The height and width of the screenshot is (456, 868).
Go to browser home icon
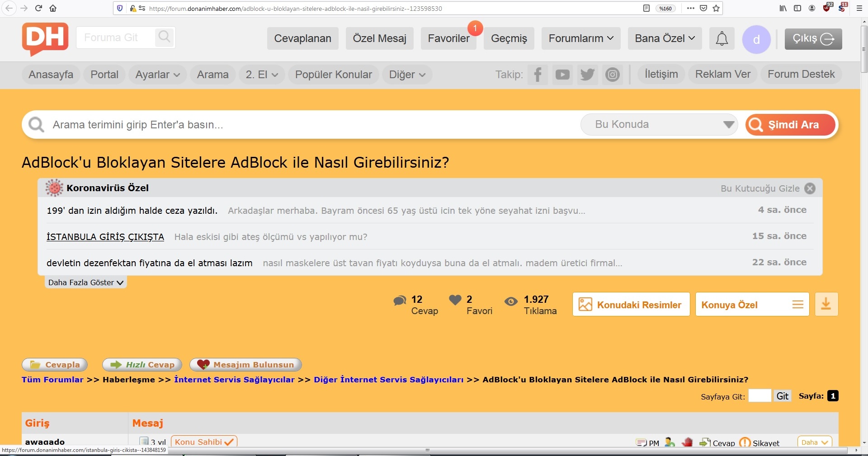click(53, 8)
